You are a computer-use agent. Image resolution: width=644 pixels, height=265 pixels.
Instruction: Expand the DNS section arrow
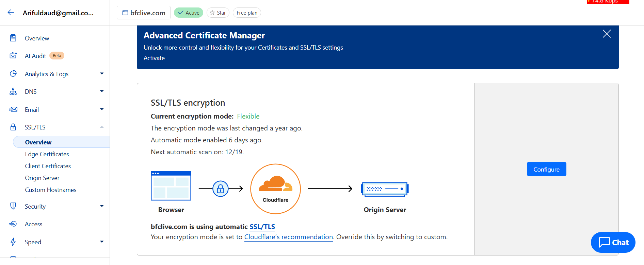[x=102, y=91]
